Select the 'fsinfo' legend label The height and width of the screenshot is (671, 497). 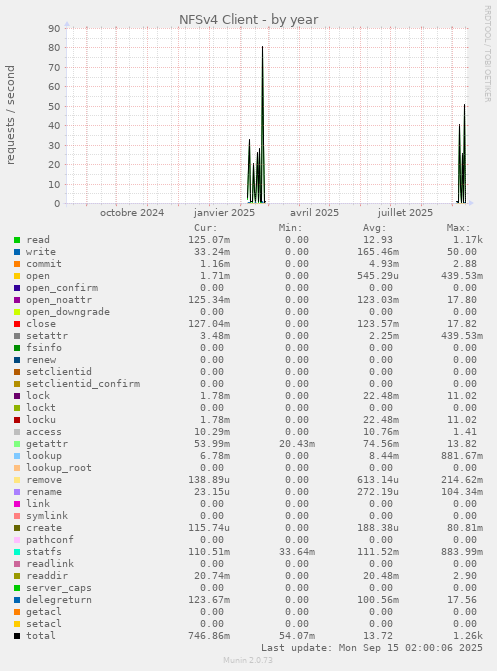click(x=44, y=348)
